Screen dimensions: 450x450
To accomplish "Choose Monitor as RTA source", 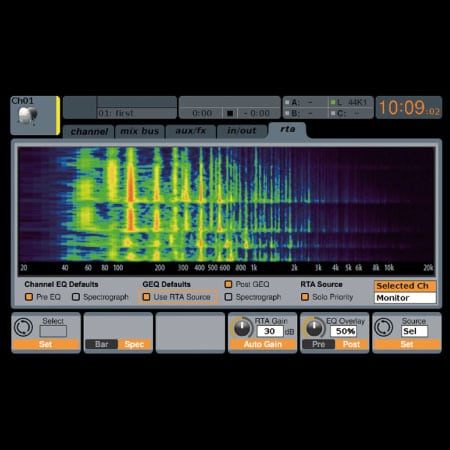I will (x=405, y=298).
